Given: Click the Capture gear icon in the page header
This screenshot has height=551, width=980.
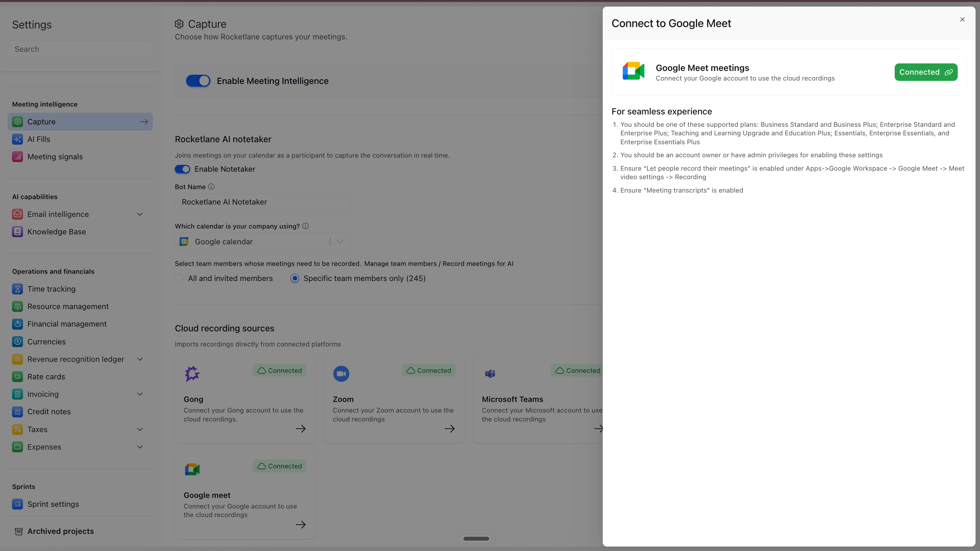Looking at the screenshot, I should [x=179, y=24].
